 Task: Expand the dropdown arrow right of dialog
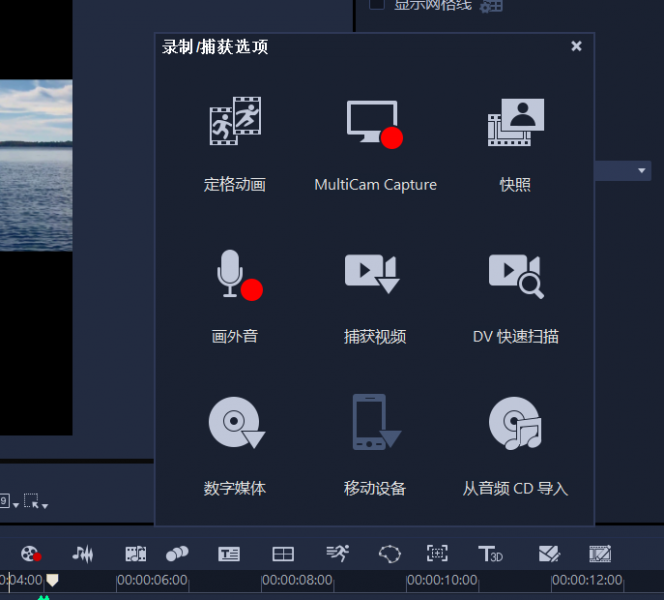click(x=642, y=171)
